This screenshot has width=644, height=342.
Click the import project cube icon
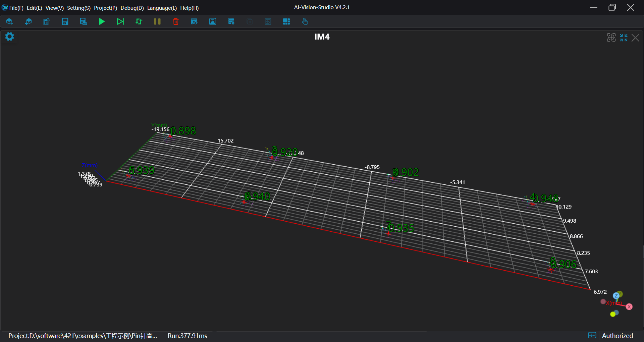(x=28, y=22)
